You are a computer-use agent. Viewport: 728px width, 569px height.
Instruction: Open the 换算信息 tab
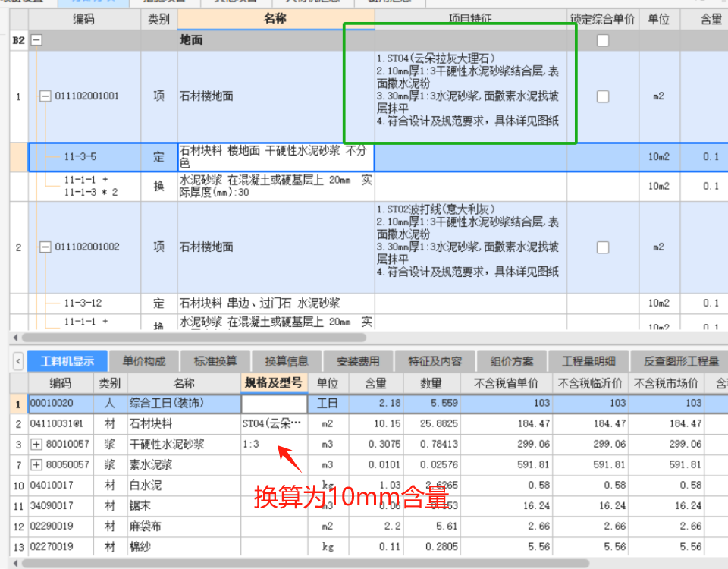tap(287, 361)
